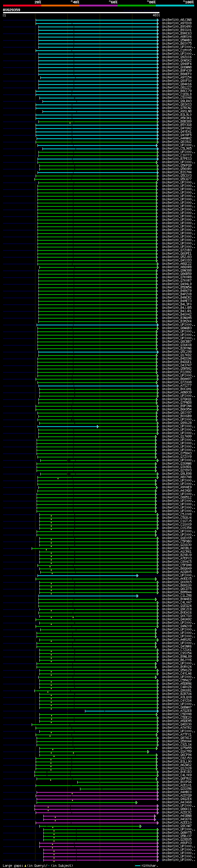Click the short cyan alignment bar for UniRef100_A7Q2E8
Screen dimensions: 197x868
(122, 711)
